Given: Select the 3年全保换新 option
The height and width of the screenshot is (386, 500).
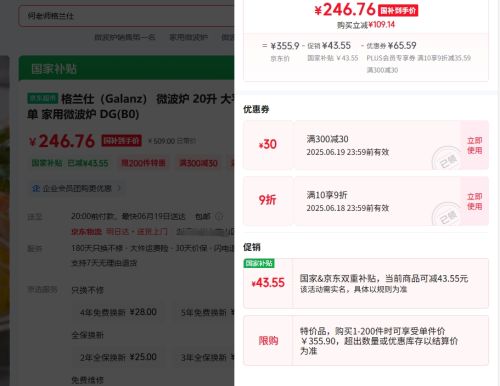Looking at the screenshot, I should point(204,357).
